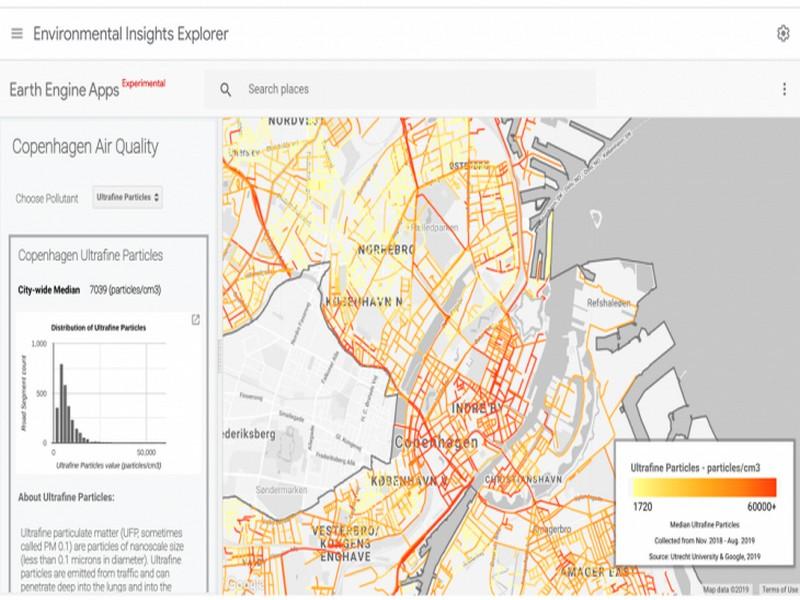Click the Environmental Insights Explorer title

[x=131, y=34]
